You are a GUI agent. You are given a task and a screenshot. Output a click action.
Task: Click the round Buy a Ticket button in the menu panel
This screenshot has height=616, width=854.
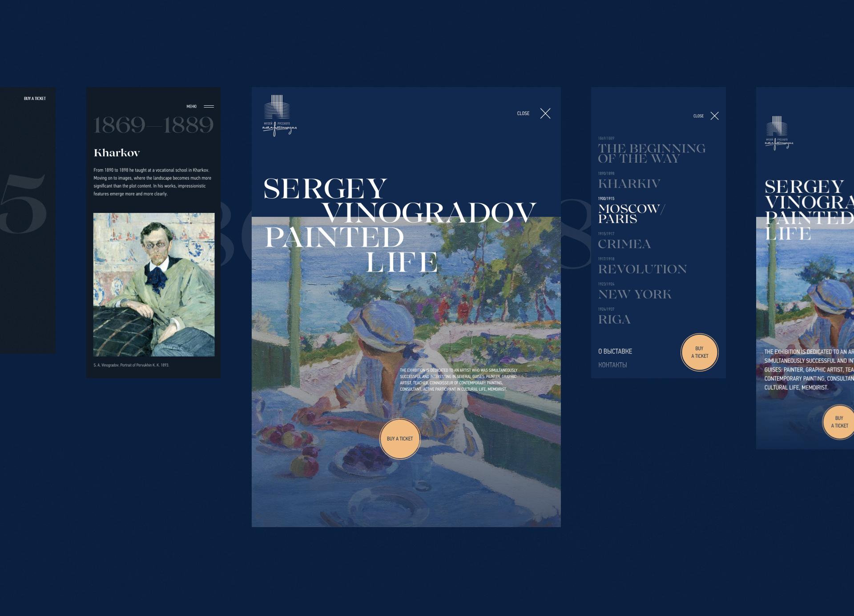point(700,352)
